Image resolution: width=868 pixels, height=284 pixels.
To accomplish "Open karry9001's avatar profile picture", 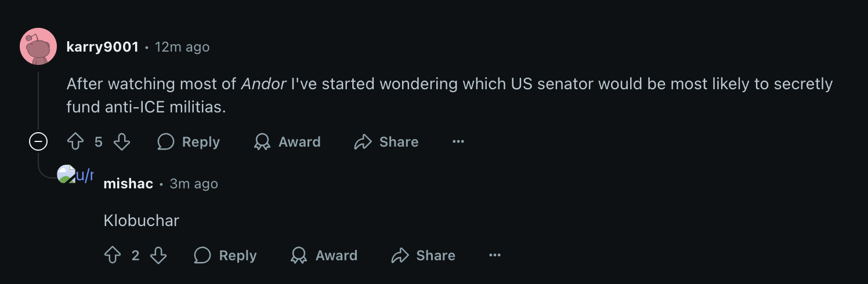I will pos(38,46).
